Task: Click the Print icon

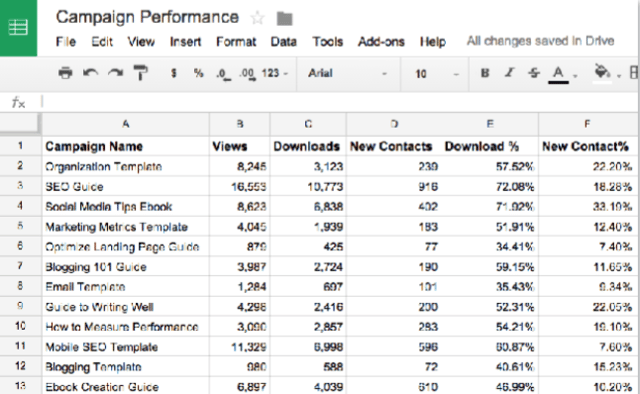Action: tap(65, 73)
